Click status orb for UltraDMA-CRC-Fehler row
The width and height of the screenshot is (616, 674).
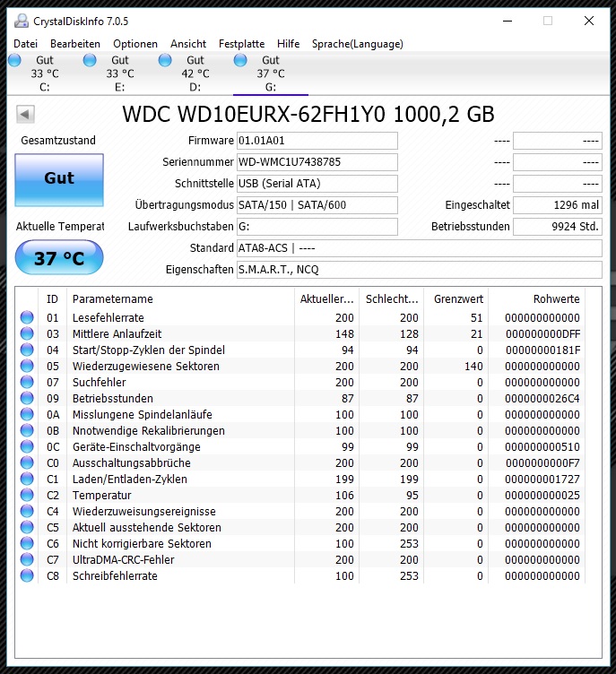[27, 559]
